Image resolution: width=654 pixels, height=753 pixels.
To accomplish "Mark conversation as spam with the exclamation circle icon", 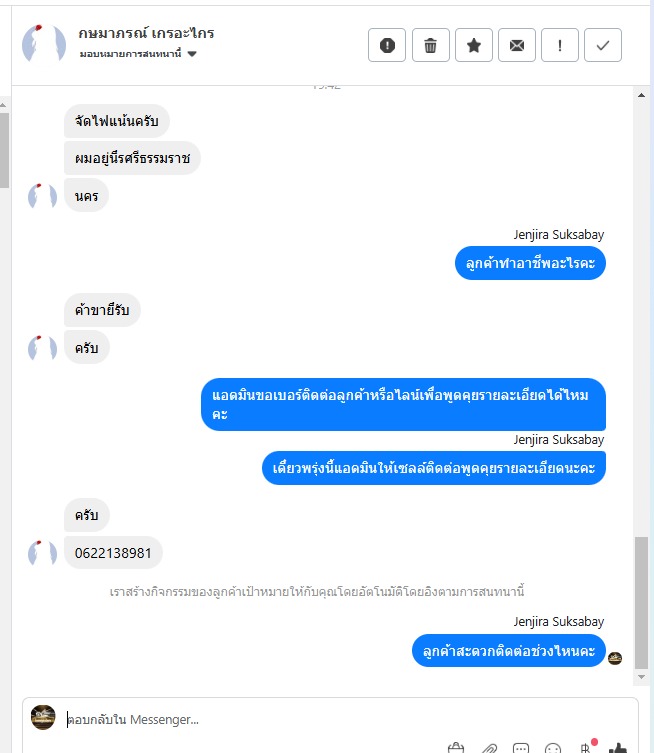I will pyautogui.click(x=387, y=46).
